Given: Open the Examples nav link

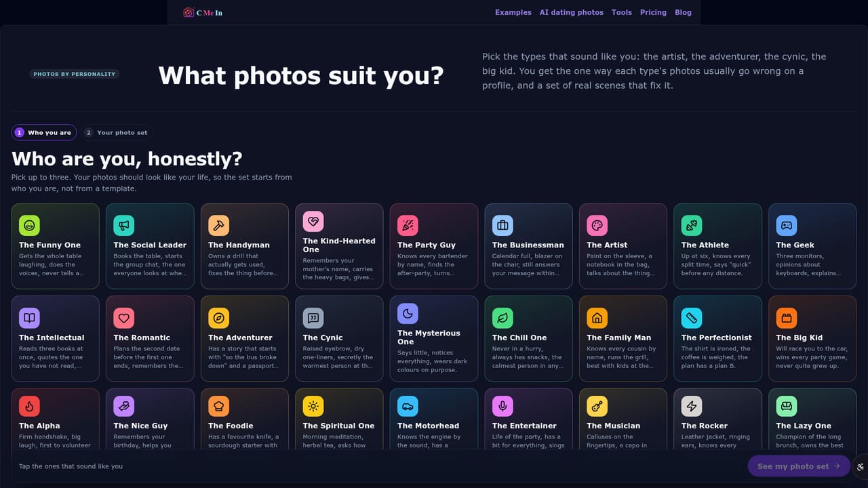Looking at the screenshot, I should point(513,12).
